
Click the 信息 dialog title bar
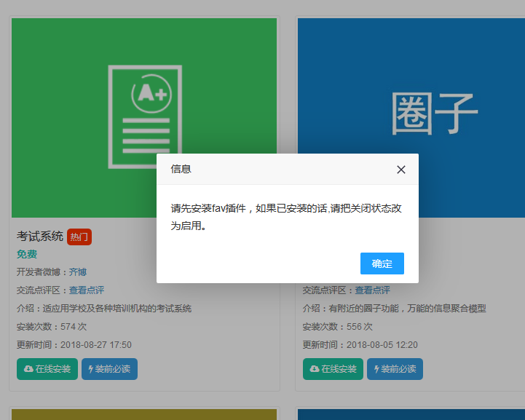277,169
